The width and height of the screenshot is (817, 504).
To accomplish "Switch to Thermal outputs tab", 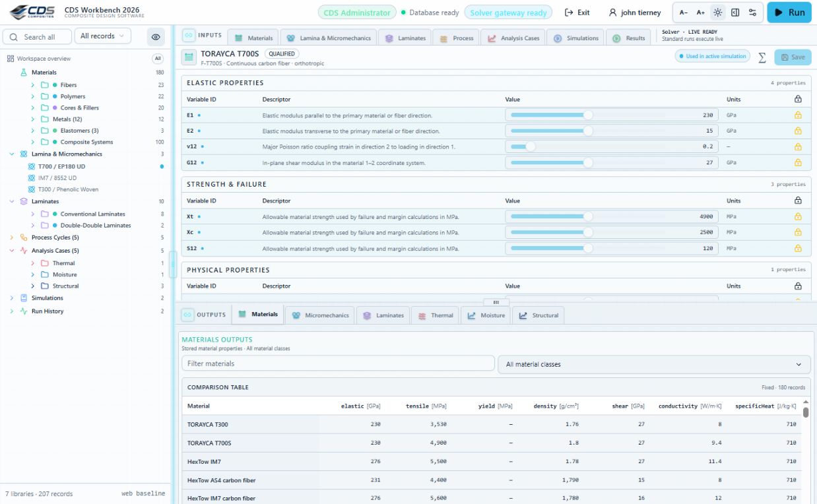I will (x=435, y=315).
